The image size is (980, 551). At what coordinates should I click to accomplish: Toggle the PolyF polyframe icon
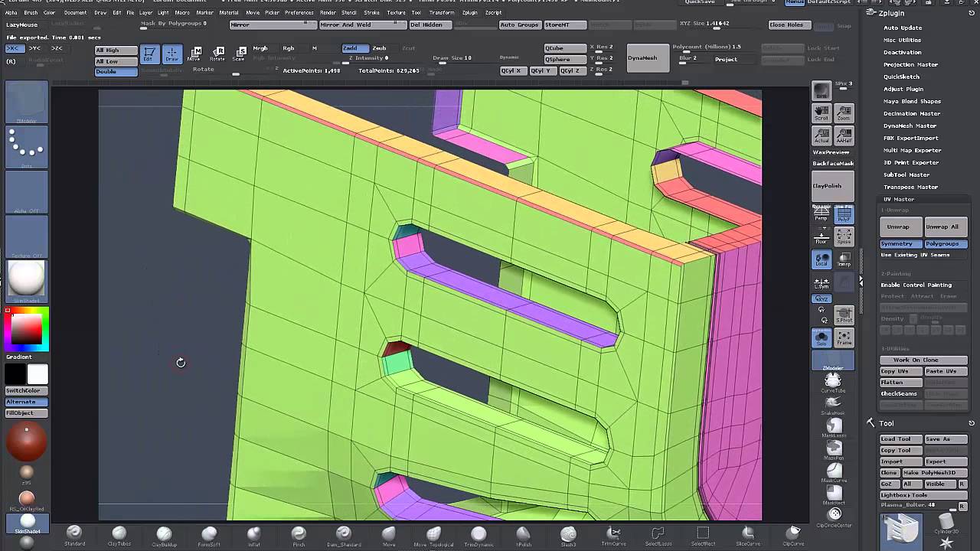(x=844, y=214)
